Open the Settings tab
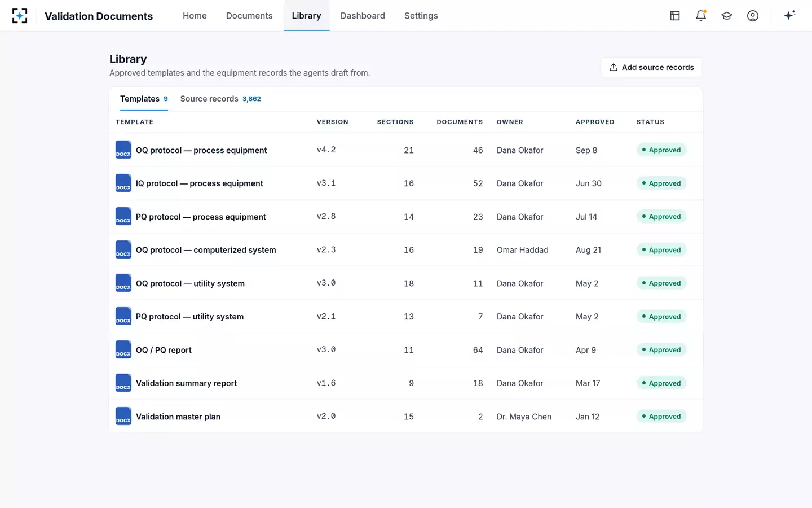 (x=421, y=16)
